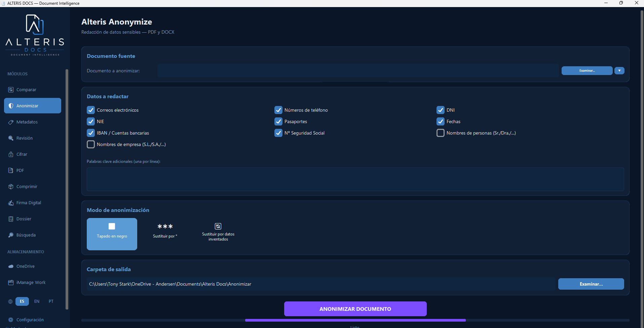Click the purple progress bar
The image size is (644, 328).
coord(355,320)
